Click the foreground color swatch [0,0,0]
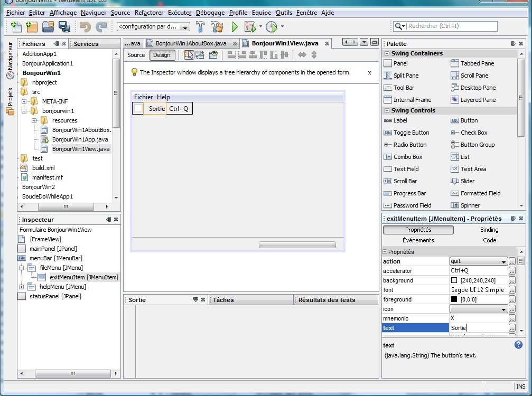 click(454, 299)
